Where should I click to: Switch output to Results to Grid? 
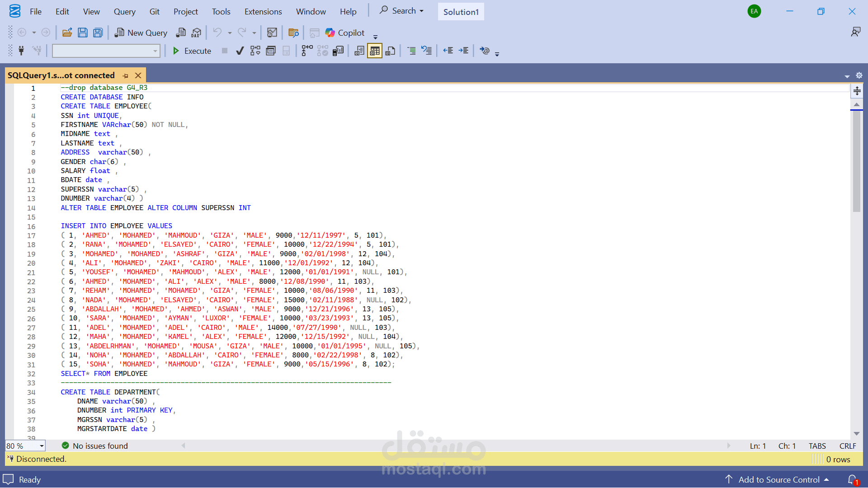pyautogui.click(x=375, y=51)
